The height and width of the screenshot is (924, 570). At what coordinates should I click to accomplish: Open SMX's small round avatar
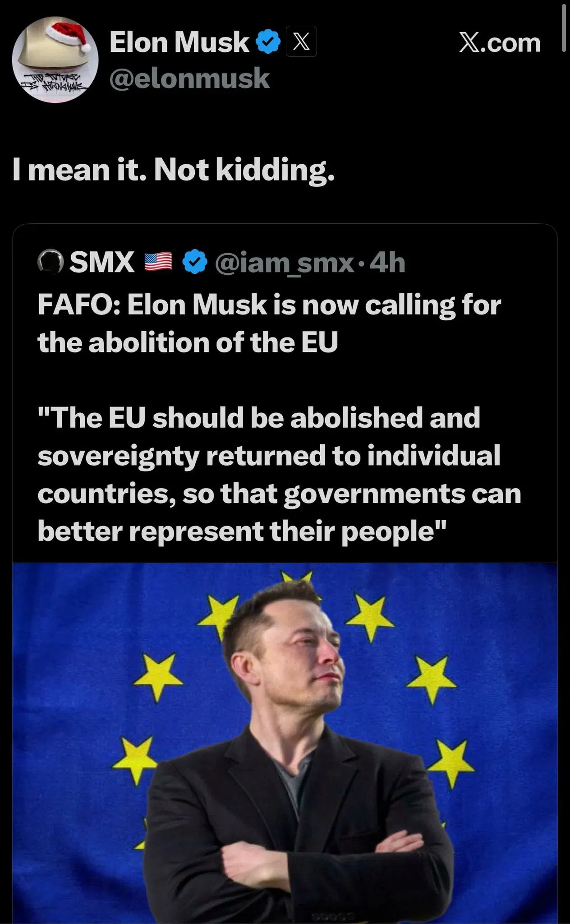click(50, 262)
